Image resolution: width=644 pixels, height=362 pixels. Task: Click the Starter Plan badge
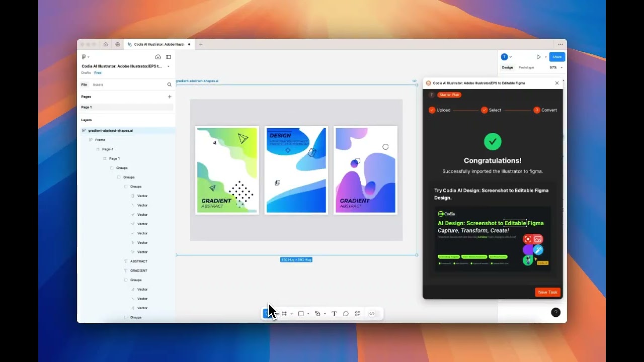[x=449, y=95]
